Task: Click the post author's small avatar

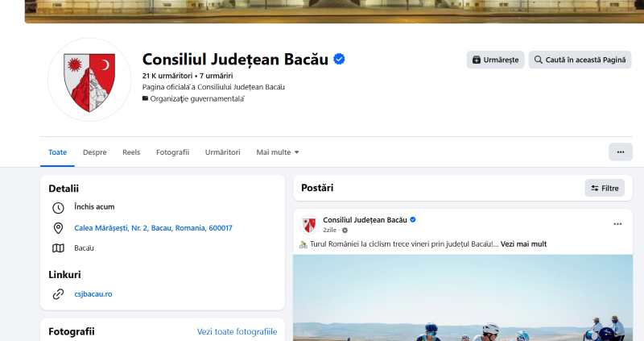Action: (x=309, y=225)
